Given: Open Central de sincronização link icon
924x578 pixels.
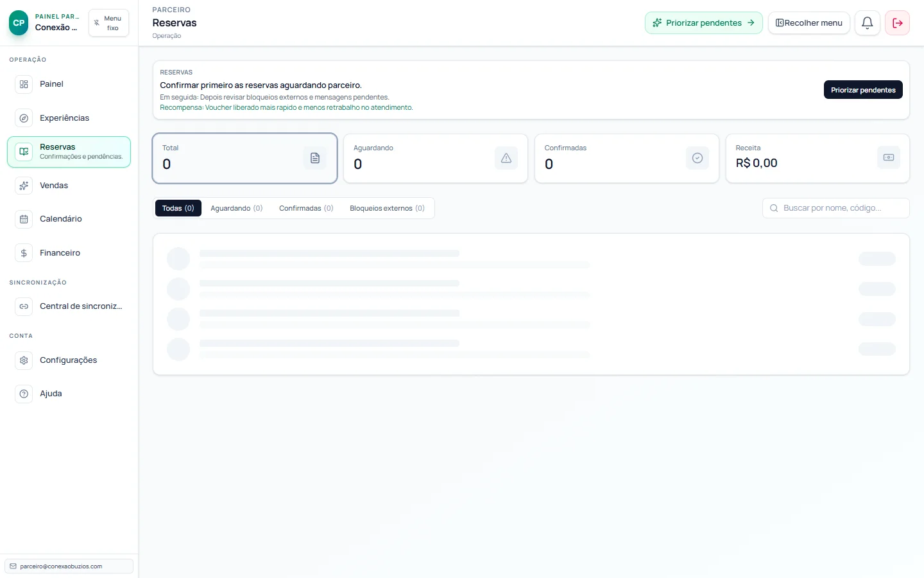Looking at the screenshot, I should coord(24,306).
